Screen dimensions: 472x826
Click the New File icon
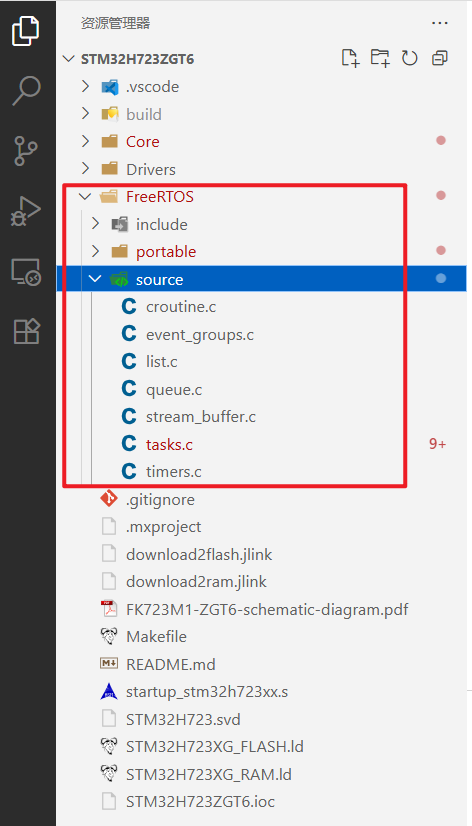[x=350, y=58]
